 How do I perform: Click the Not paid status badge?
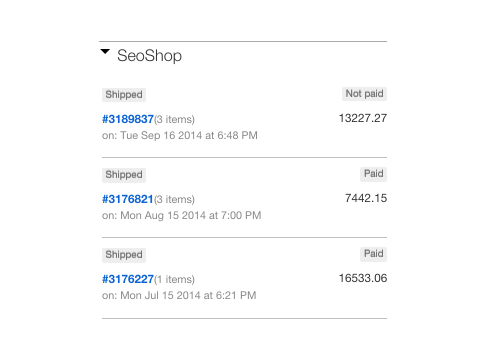[x=364, y=94]
